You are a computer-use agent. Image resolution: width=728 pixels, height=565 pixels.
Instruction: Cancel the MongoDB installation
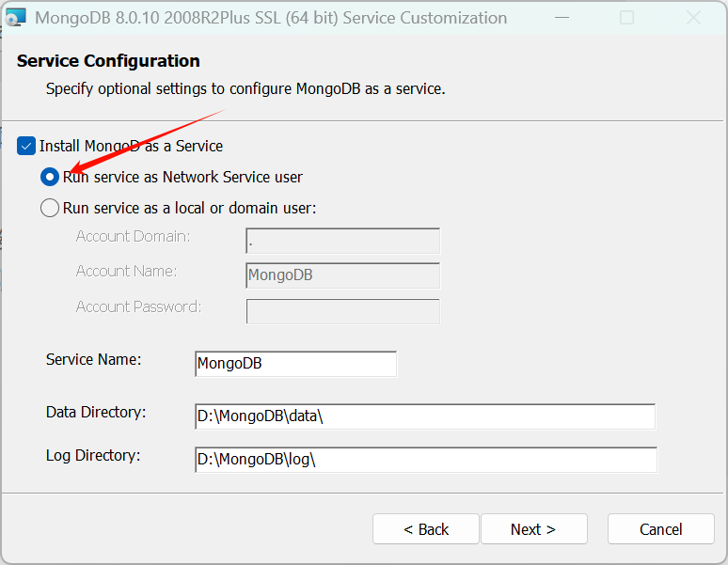(660, 529)
